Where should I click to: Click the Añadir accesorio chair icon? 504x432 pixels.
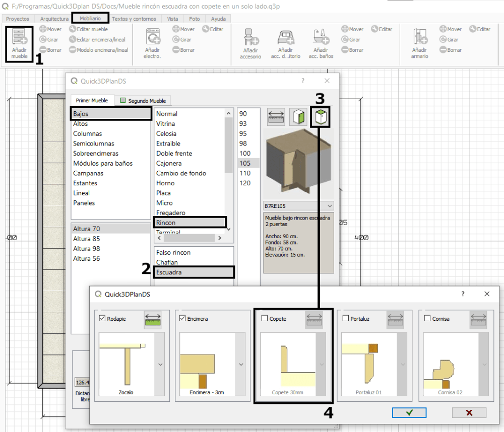click(250, 38)
